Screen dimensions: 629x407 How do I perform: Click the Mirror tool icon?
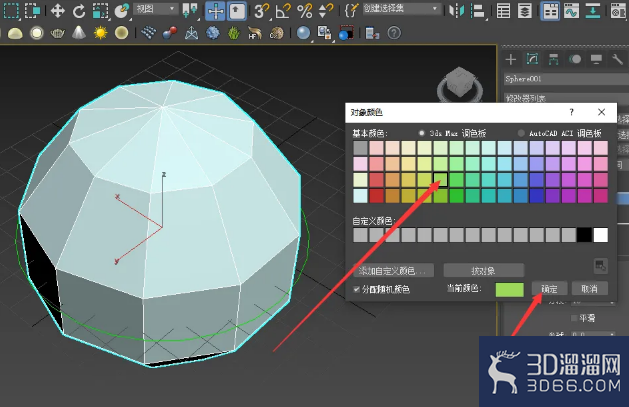coord(457,11)
